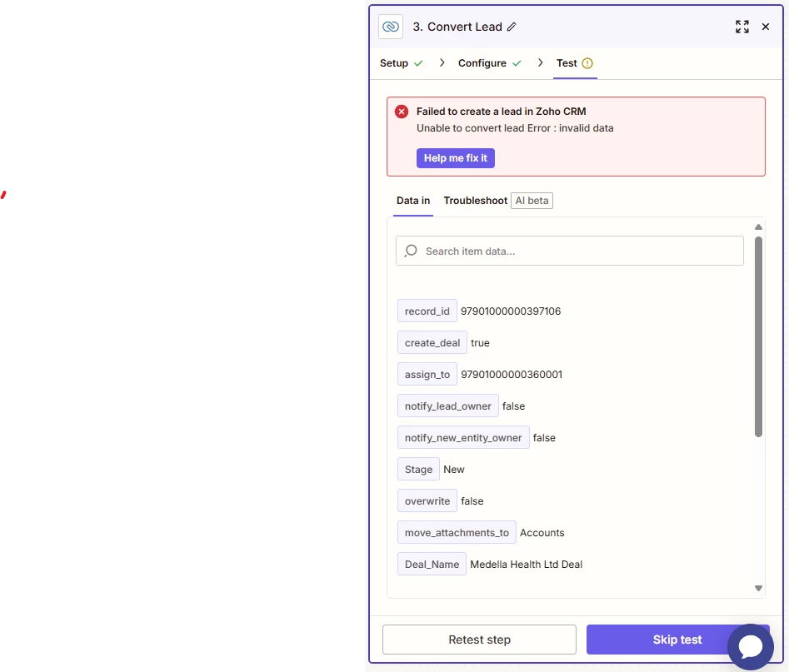The image size is (789, 672).
Task: Select the overwrite field label
Action: coord(427,501)
